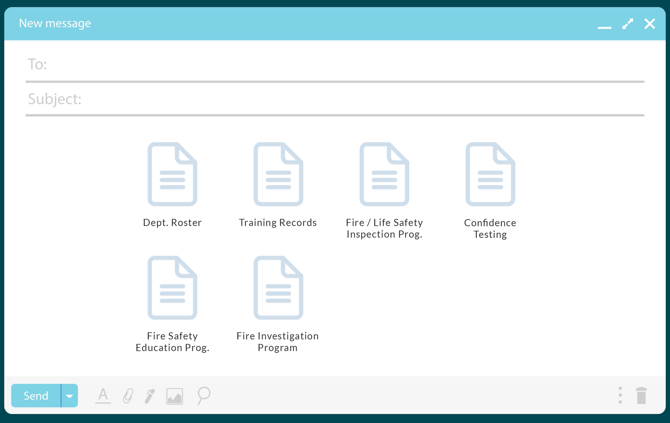Click the "Dept. Roster" label

point(172,223)
